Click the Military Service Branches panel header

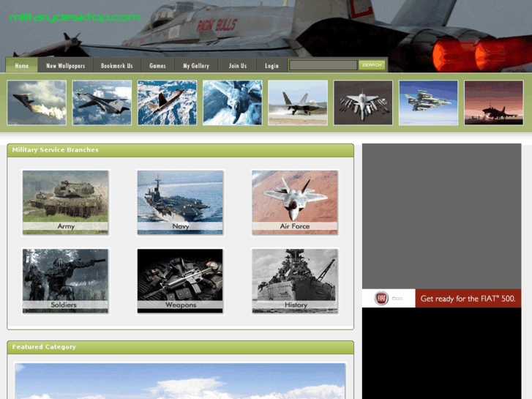tap(180, 150)
